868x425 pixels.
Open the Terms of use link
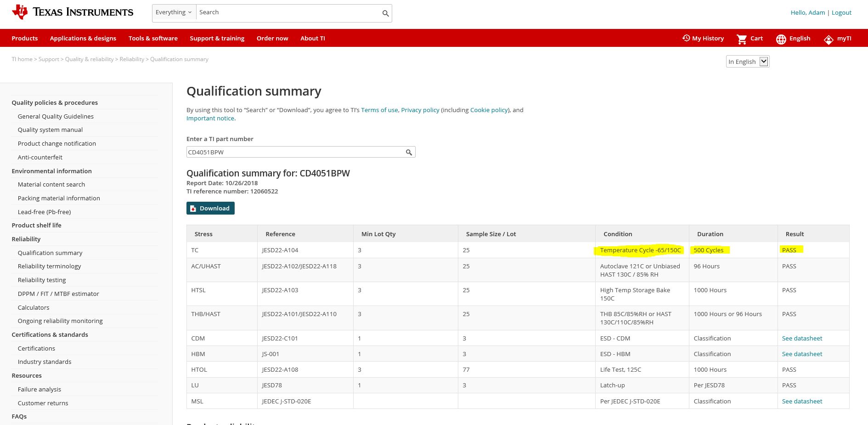(379, 110)
